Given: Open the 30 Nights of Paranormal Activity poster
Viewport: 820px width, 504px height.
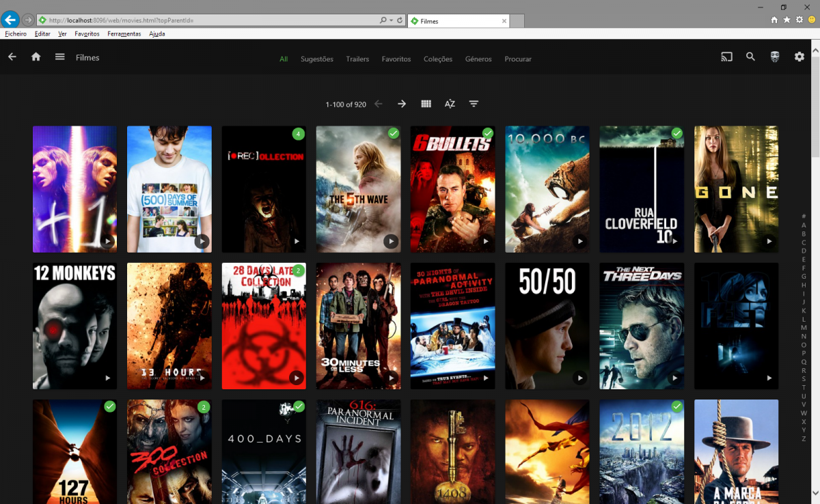Looking at the screenshot, I should [x=453, y=326].
